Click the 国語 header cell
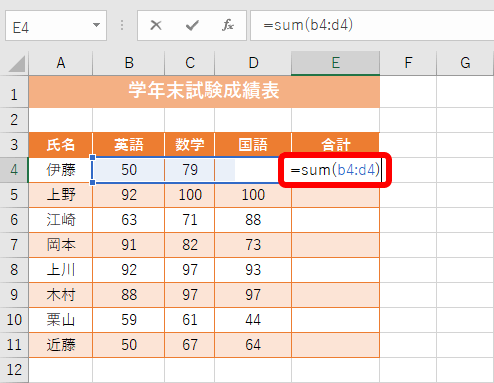Image resolution: width=494 pixels, height=383 pixels. click(x=253, y=145)
